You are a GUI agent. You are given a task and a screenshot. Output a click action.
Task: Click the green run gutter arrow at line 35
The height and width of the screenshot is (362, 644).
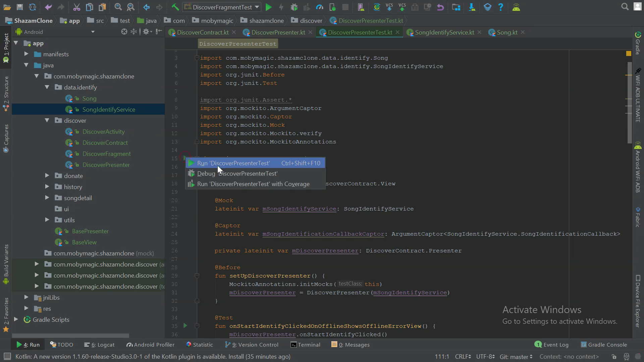coord(185,325)
